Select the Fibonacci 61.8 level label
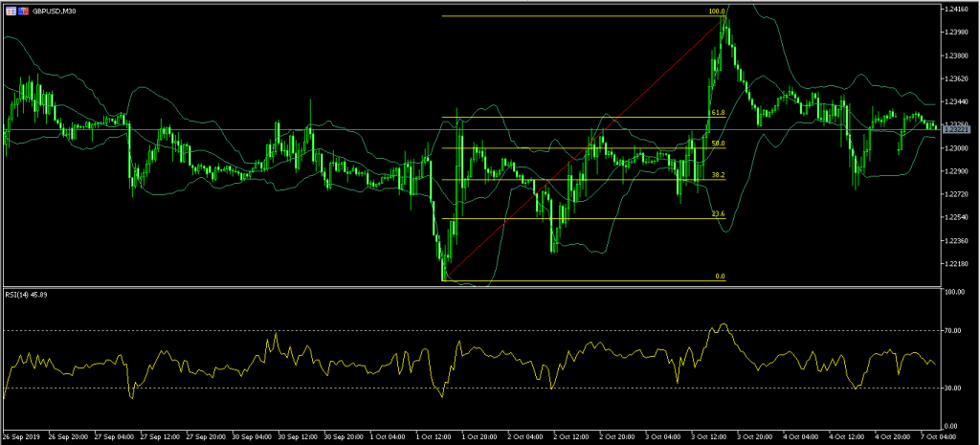 pos(715,113)
